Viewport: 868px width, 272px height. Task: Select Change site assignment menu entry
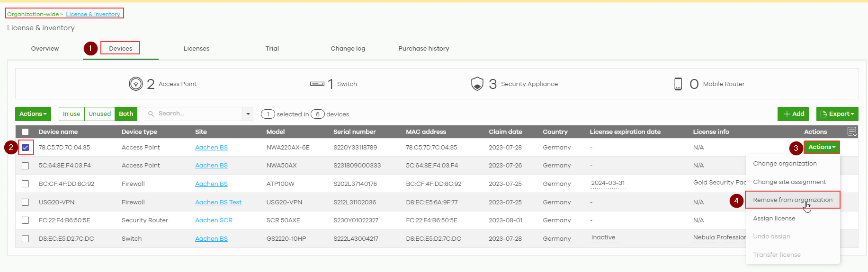[x=789, y=182]
